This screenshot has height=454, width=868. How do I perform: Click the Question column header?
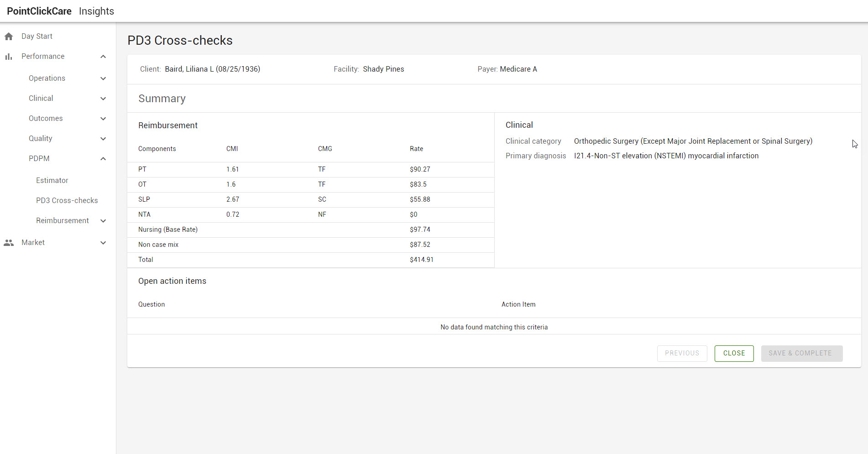(x=152, y=304)
